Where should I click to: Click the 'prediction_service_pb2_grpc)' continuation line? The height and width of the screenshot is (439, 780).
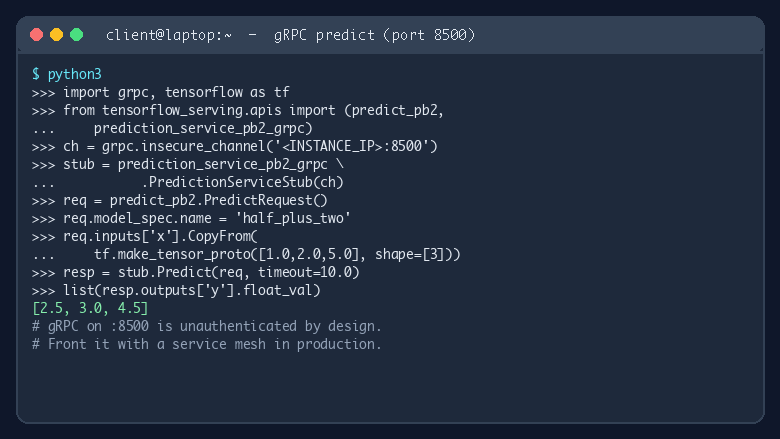[203, 128]
